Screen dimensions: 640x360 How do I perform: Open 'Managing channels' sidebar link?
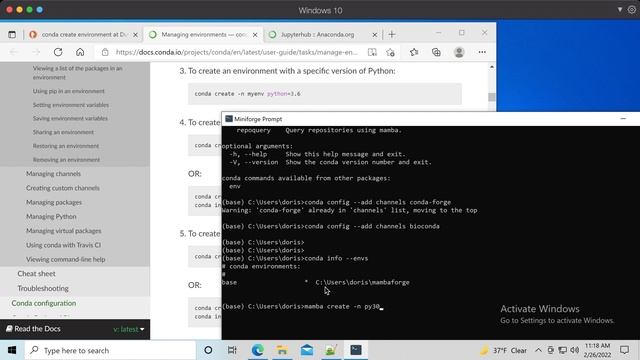pos(53,173)
